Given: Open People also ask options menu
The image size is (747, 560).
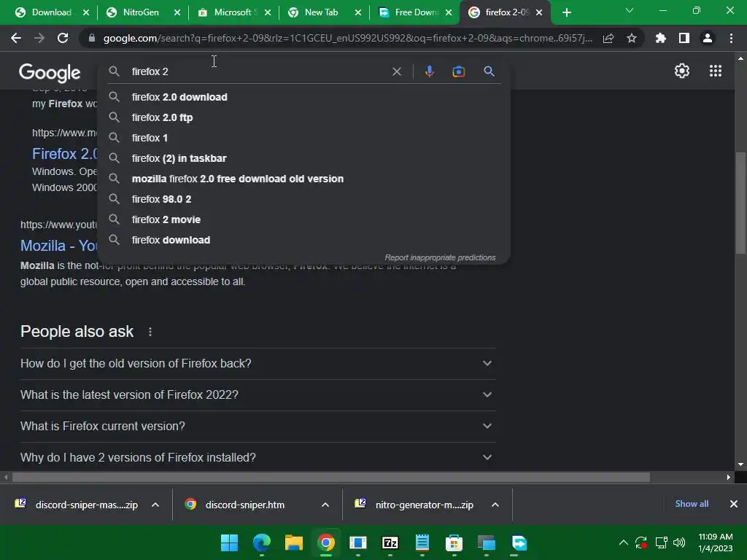Looking at the screenshot, I should [150, 332].
